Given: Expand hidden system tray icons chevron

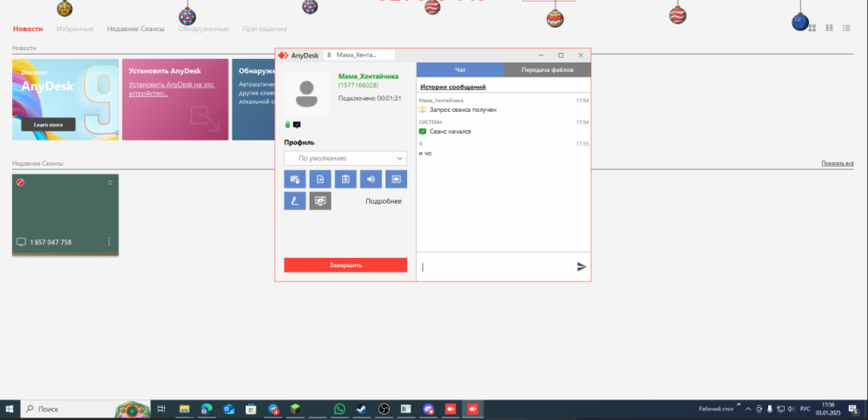Looking at the screenshot, I should tap(748, 410).
